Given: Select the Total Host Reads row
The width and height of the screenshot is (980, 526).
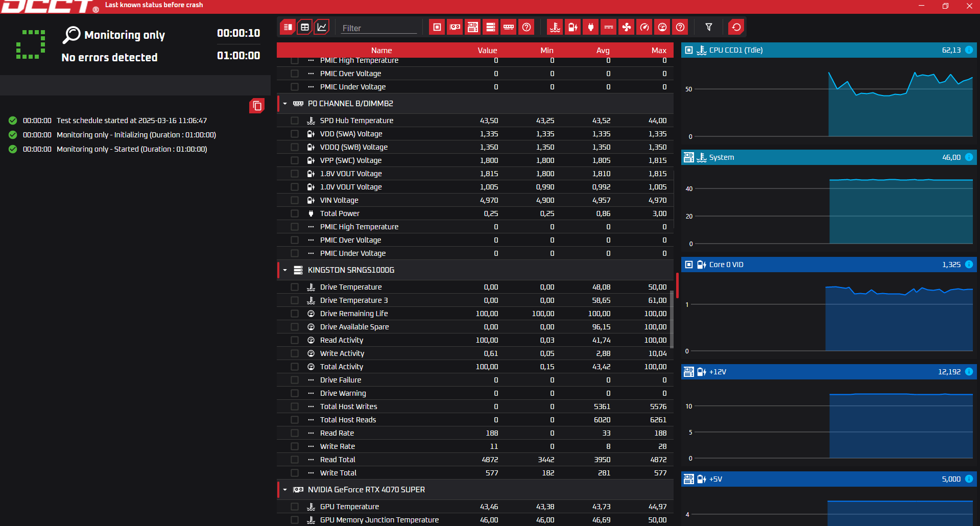Looking at the screenshot, I should [x=475, y=420].
